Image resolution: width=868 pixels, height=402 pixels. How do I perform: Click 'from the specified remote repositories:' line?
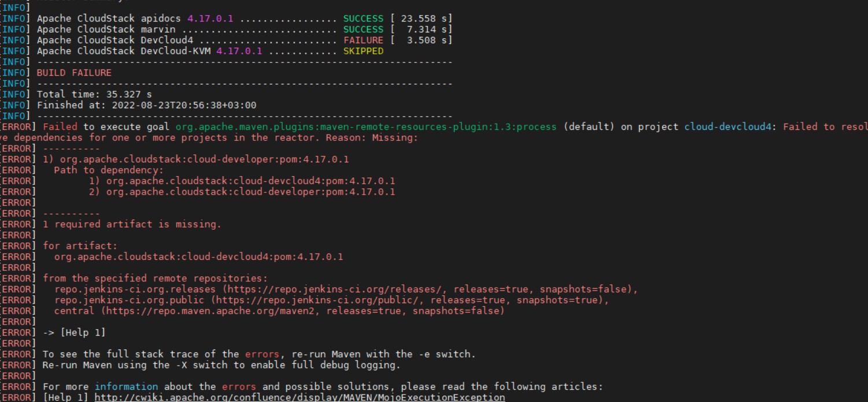155,278
